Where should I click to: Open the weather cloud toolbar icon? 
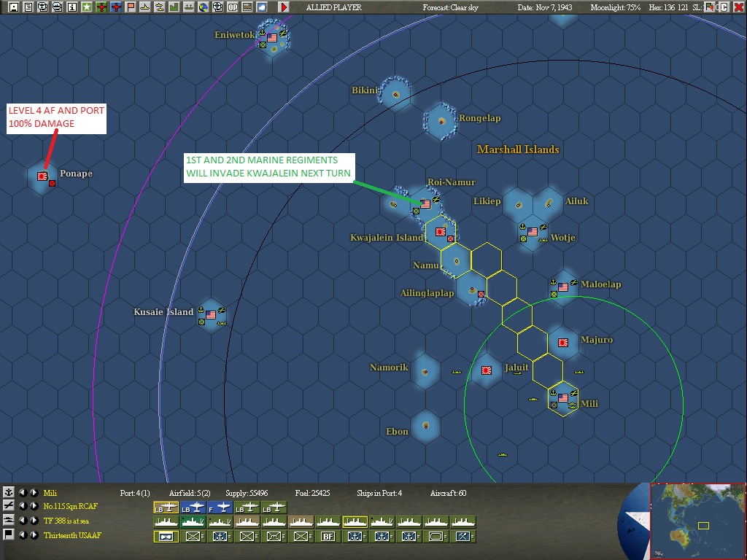[x=262, y=7]
